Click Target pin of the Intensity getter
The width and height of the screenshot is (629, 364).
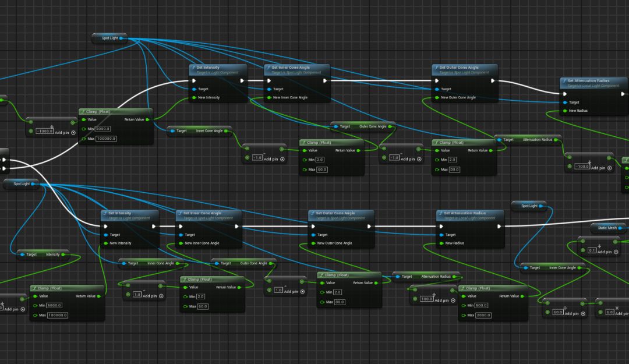pyautogui.click(x=23, y=255)
